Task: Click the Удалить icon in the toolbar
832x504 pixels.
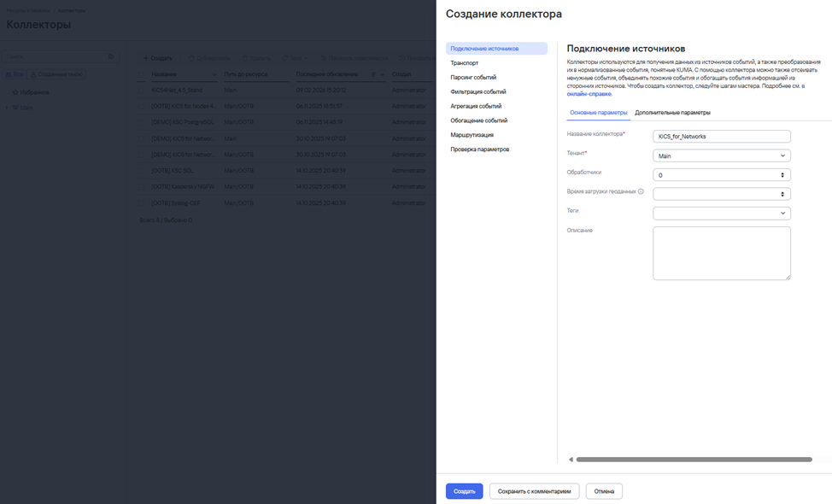Action: (x=246, y=57)
